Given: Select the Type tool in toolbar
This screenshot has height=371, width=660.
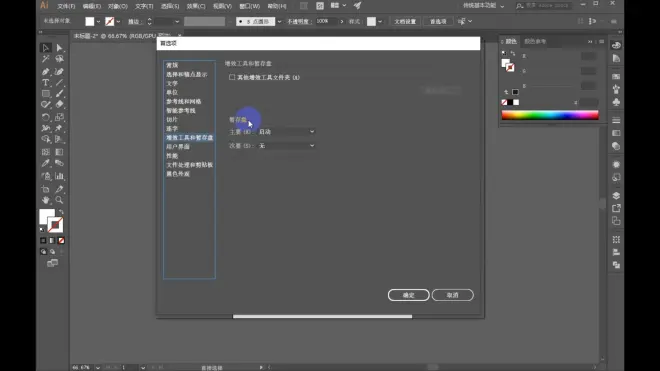Looking at the screenshot, I should coord(45,83).
